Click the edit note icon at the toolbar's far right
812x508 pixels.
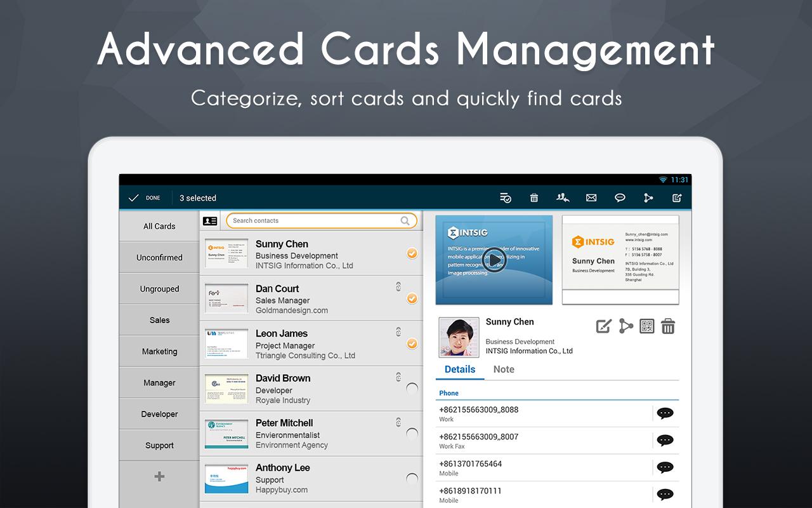coord(677,198)
